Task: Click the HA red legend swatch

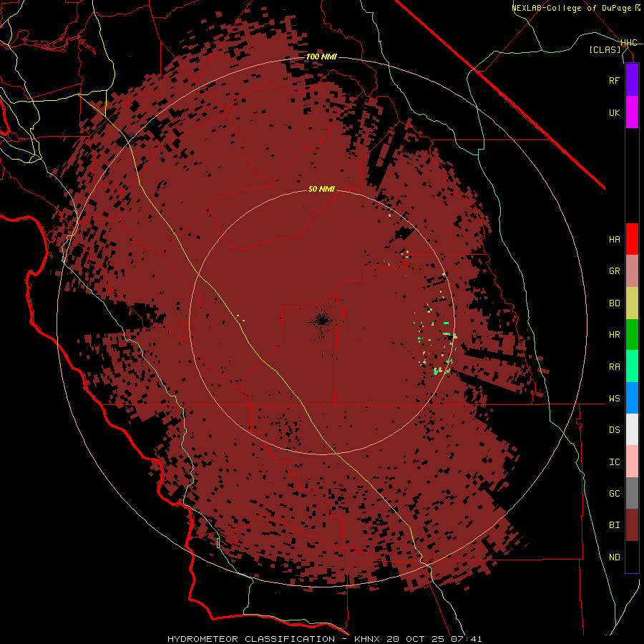Action: pos(632,239)
